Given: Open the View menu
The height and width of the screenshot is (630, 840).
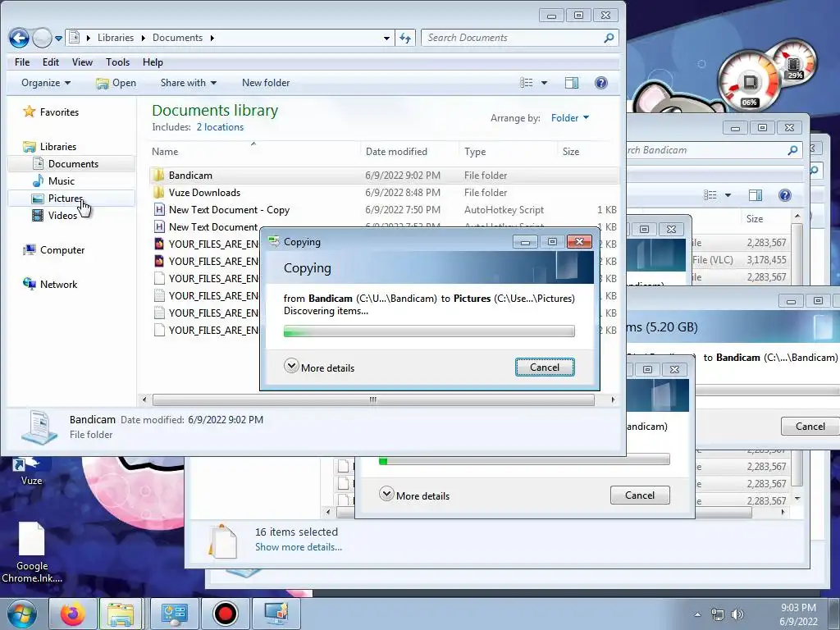Looking at the screenshot, I should [82, 62].
